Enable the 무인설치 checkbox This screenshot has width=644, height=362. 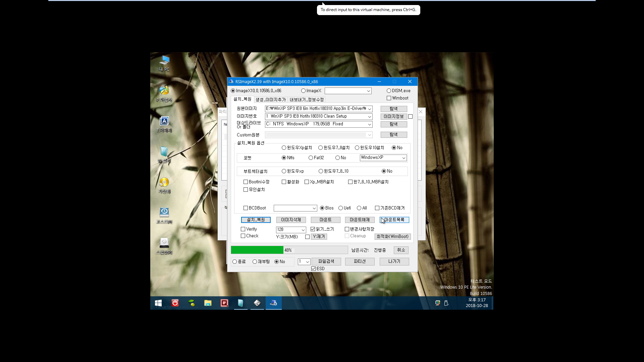pyautogui.click(x=254, y=190)
